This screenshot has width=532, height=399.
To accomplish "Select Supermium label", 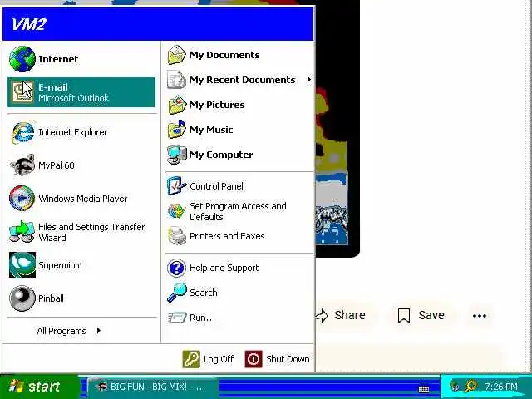I will (x=60, y=265).
